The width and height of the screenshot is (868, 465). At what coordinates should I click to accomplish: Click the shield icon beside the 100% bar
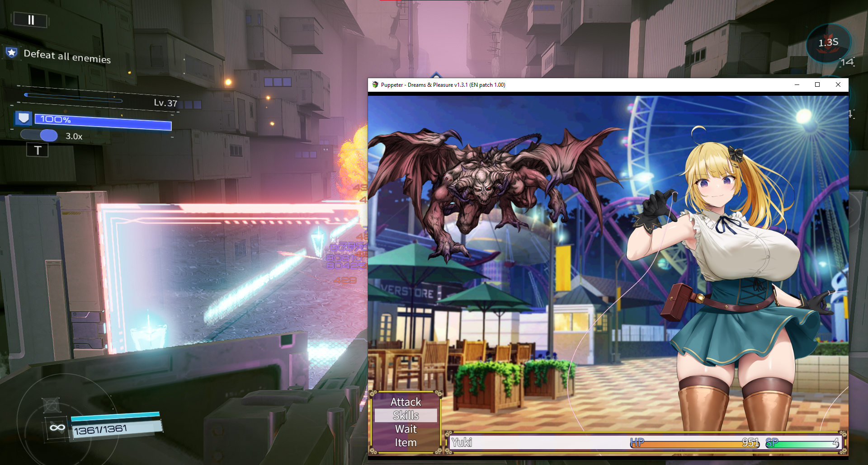pyautogui.click(x=24, y=118)
